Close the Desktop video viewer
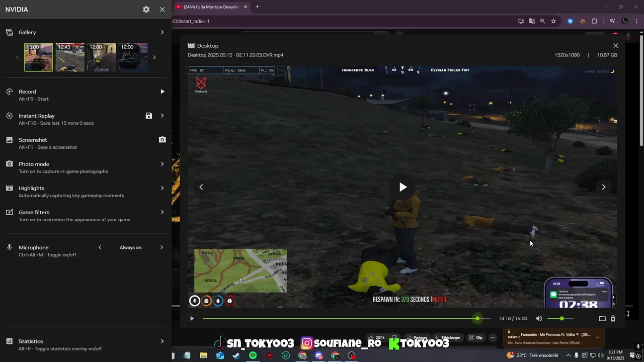This screenshot has width=644, height=362. pos(615,46)
